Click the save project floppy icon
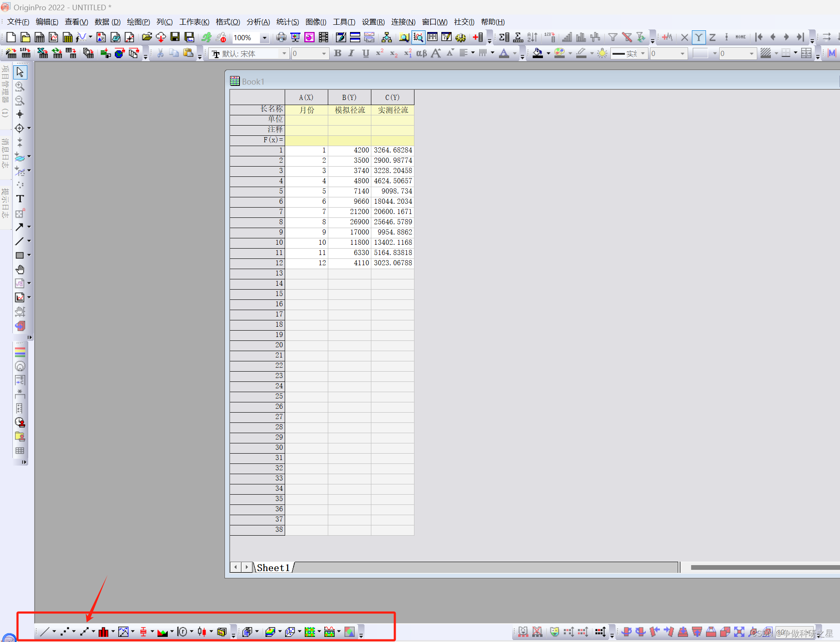This screenshot has width=840, height=642. tap(175, 38)
